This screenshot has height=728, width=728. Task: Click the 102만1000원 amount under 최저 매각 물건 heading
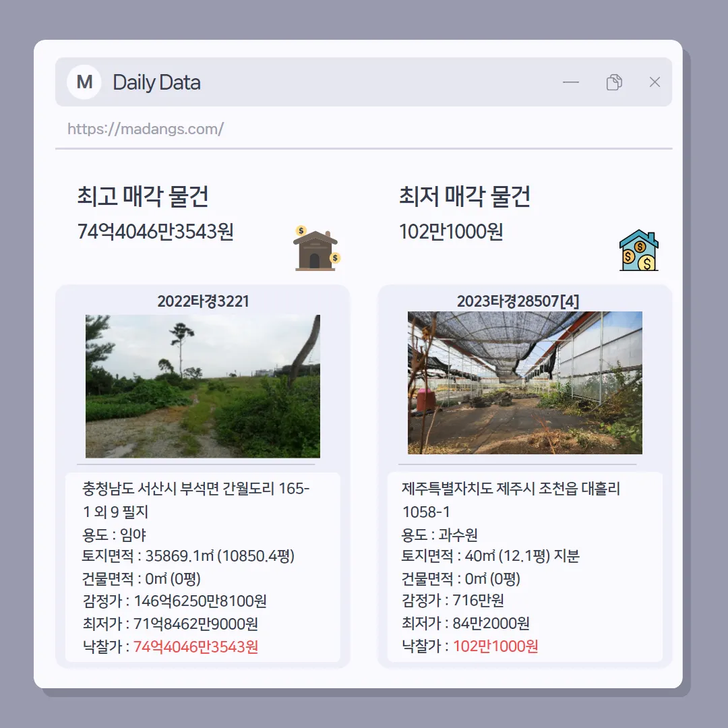(451, 231)
